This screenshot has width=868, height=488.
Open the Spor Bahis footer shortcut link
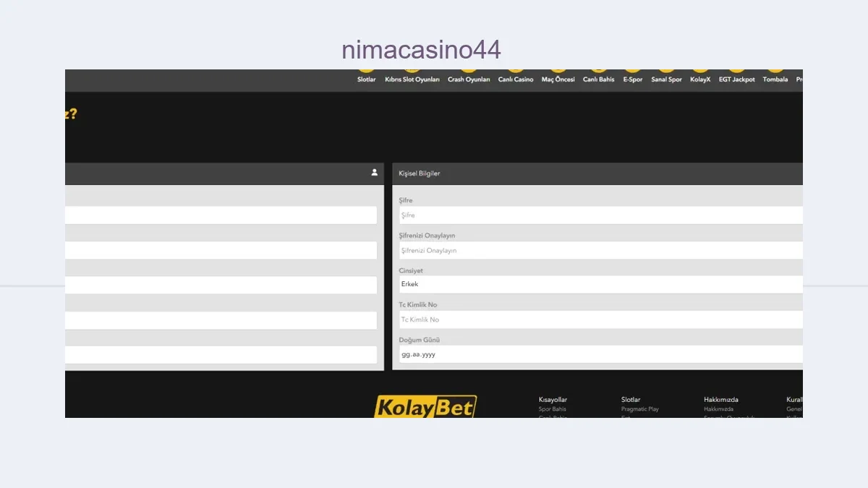(553, 409)
